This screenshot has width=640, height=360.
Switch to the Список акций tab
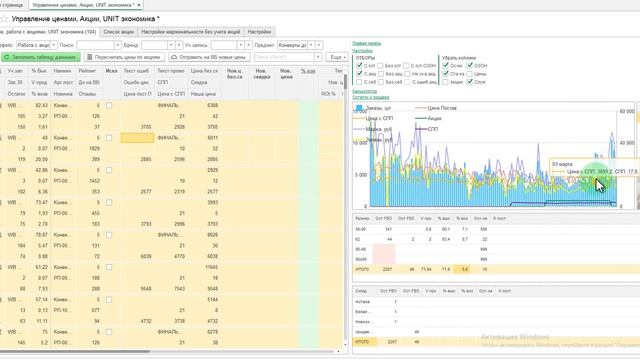[118, 32]
